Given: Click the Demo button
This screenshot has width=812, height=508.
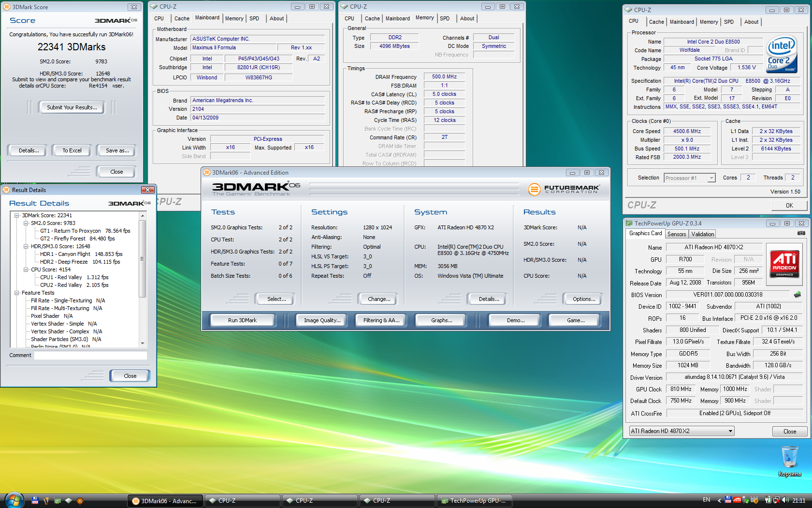Looking at the screenshot, I should [516, 320].
